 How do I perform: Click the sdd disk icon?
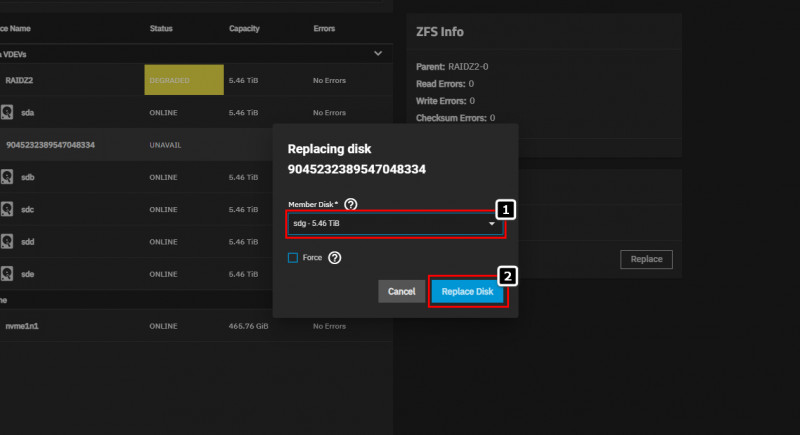click(x=8, y=241)
